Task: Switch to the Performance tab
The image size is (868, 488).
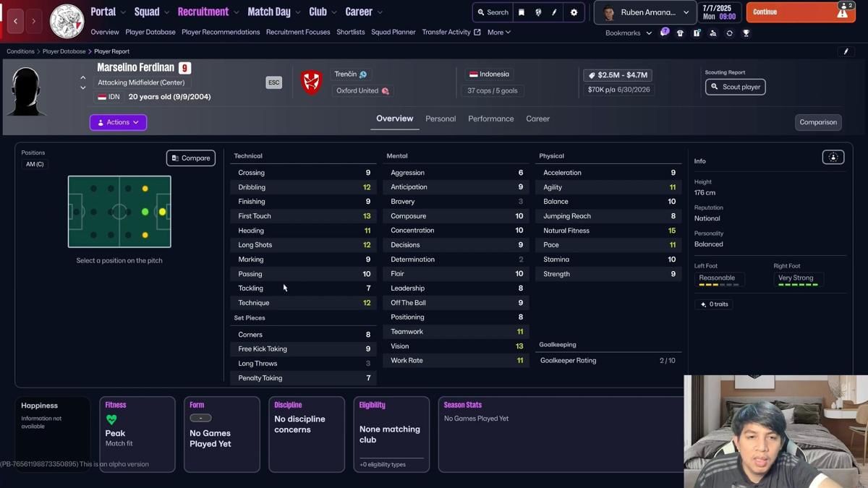Action: point(490,119)
